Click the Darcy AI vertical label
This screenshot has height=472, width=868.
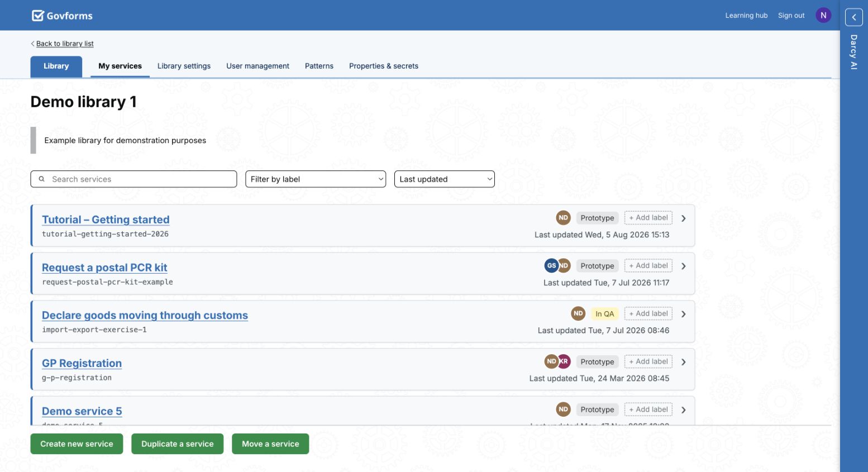[x=853, y=52]
